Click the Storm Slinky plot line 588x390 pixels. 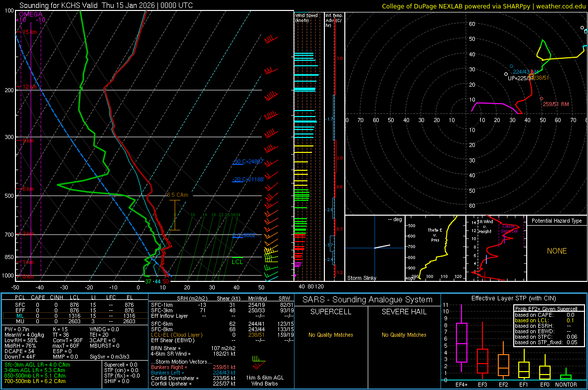click(382, 247)
